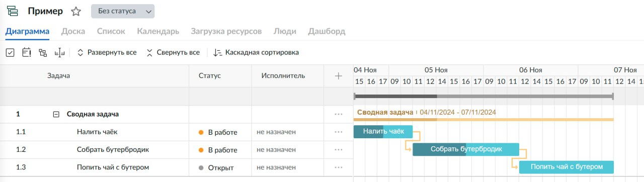Screen dimensions: 644x182
Task: Click the 05 Ноя date header
Action: 436,70
